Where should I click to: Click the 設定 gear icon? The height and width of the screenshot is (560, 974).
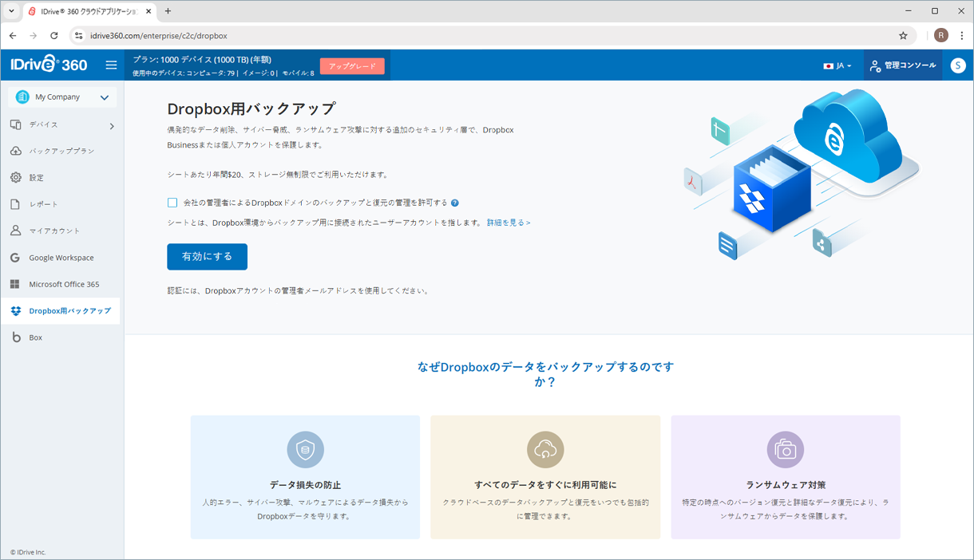click(15, 177)
